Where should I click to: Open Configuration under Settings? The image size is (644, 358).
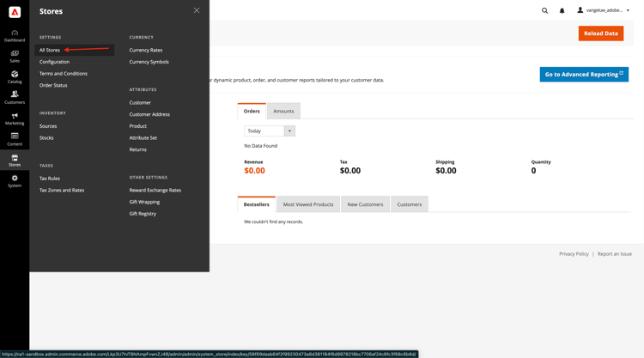click(54, 62)
